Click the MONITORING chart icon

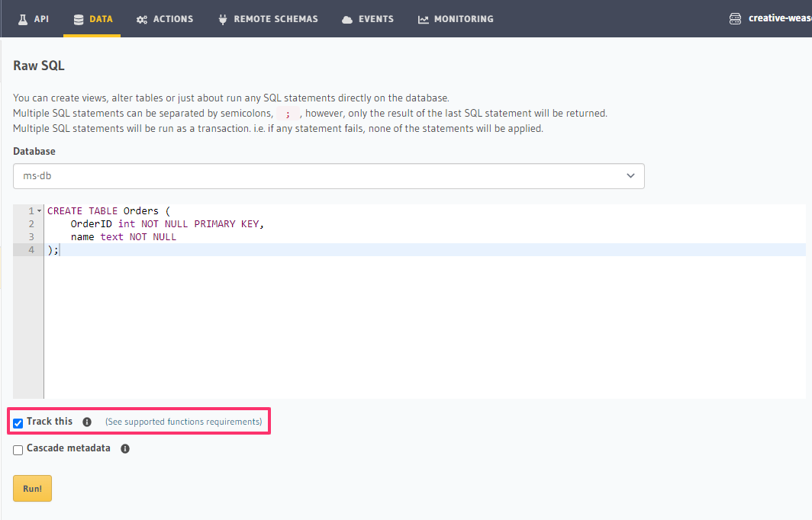[423, 18]
